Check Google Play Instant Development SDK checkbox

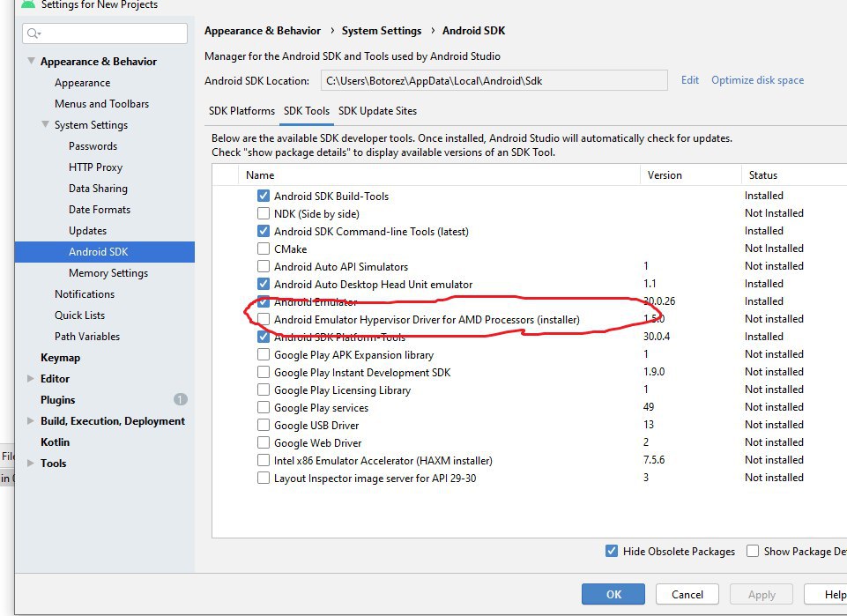[x=263, y=373]
